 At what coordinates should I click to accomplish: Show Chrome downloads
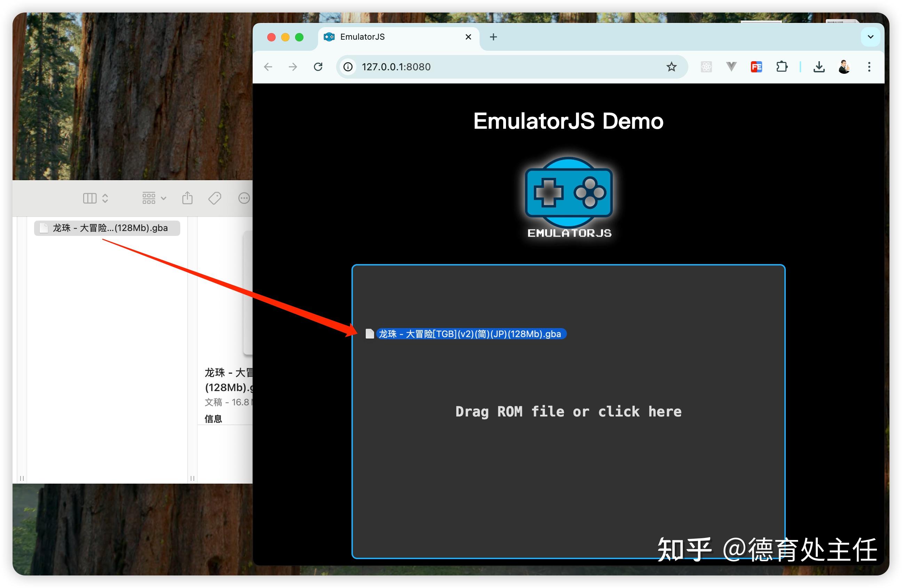pyautogui.click(x=819, y=67)
